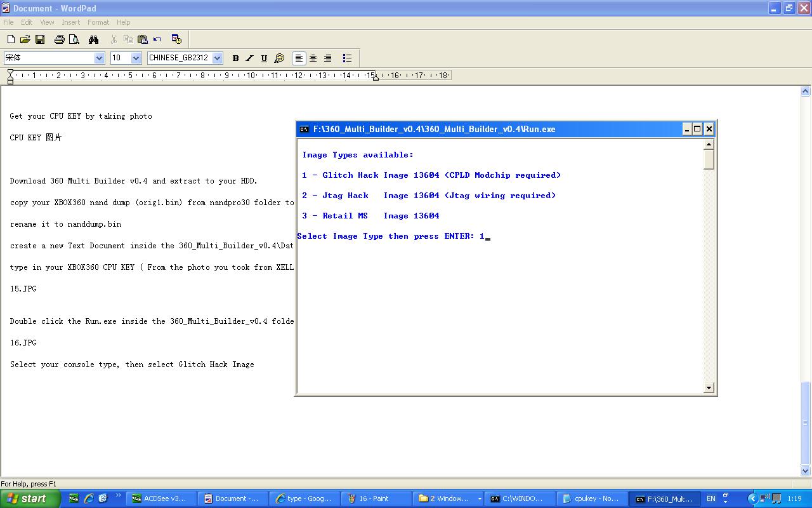Insert date and time icon
The image size is (812, 508).
(x=177, y=39)
